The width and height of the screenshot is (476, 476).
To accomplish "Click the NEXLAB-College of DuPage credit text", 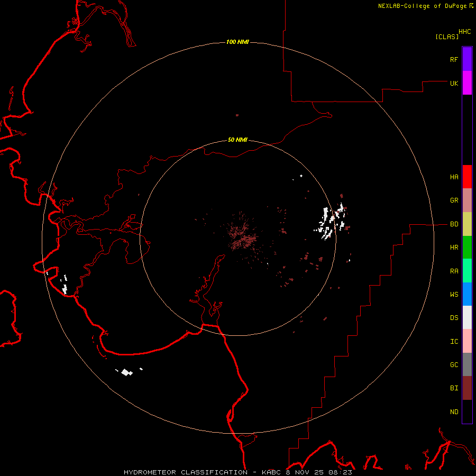I will pos(422,6).
